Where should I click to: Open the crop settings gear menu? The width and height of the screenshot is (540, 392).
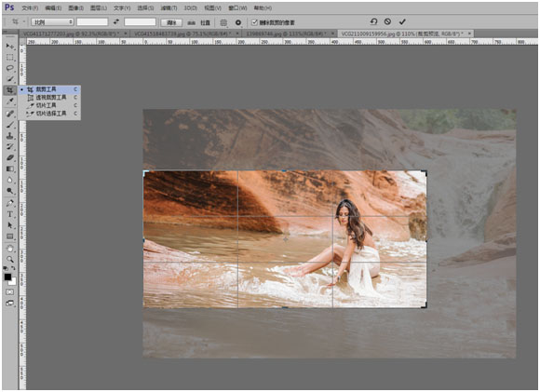pyautogui.click(x=238, y=22)
